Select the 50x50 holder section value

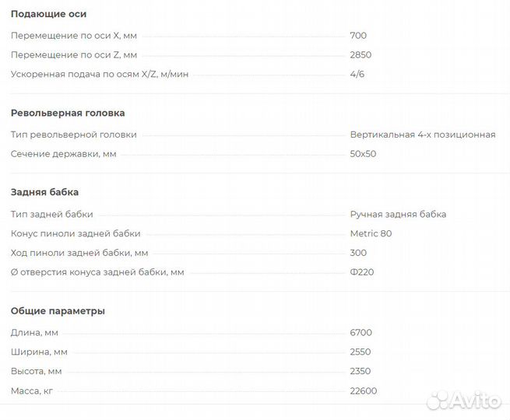(363, 154)
